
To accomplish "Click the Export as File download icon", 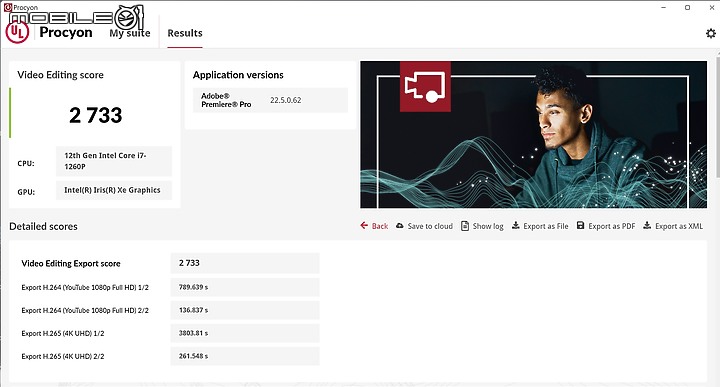I will [x=516, y=225].
